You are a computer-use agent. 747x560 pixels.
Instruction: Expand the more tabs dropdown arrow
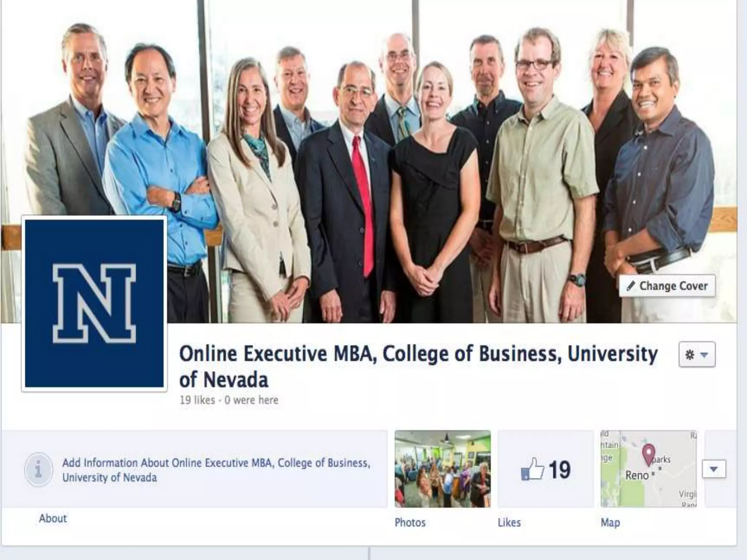tap(714, 469)
